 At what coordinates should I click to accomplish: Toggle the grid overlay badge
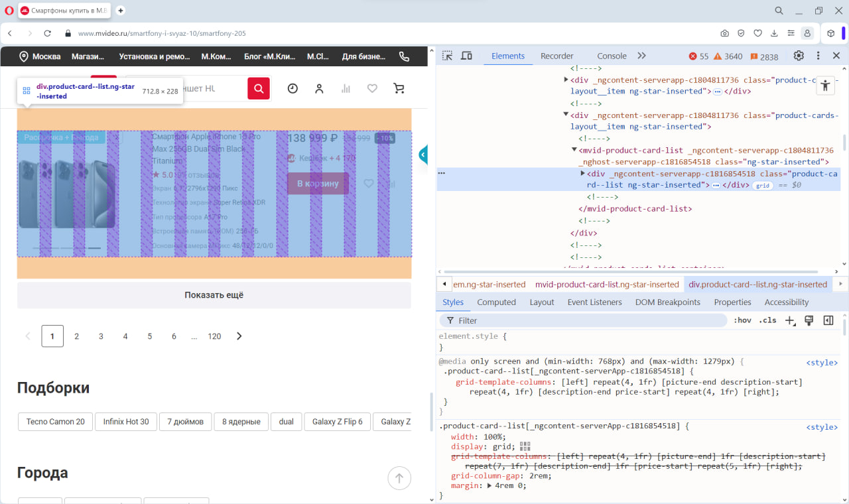763,186
